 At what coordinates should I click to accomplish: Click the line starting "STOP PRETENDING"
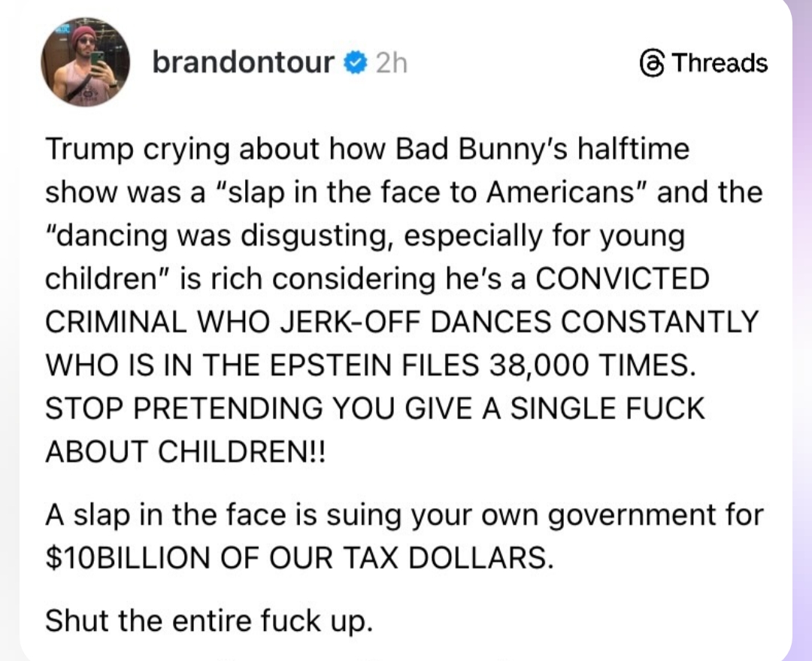[x=376, y=408]
